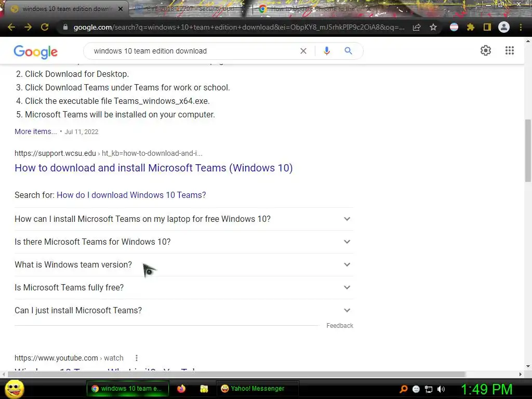This screenshot has width=532, height=399.
Task: Toggle the browser side panel
Action: (487, 27)
